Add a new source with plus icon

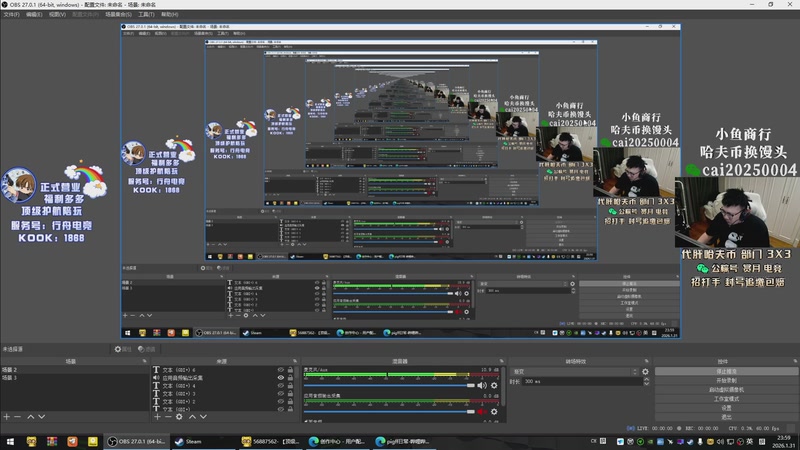click(157, 417)
